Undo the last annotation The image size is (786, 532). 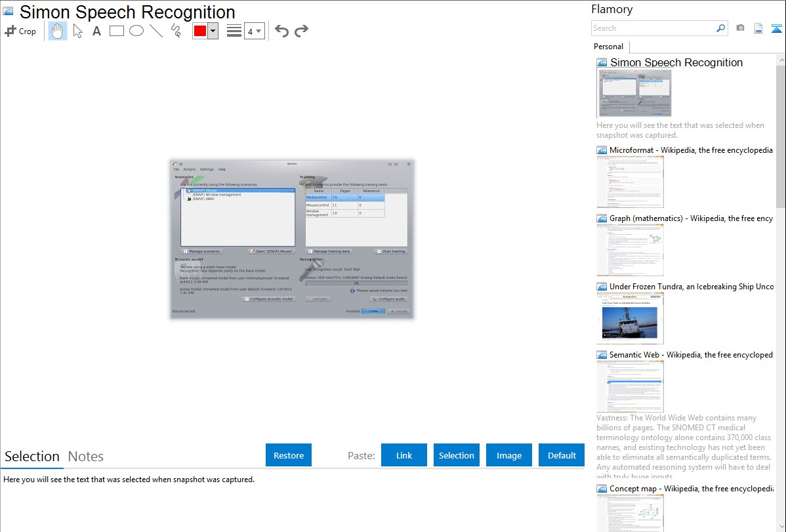(x=281, y=31)
